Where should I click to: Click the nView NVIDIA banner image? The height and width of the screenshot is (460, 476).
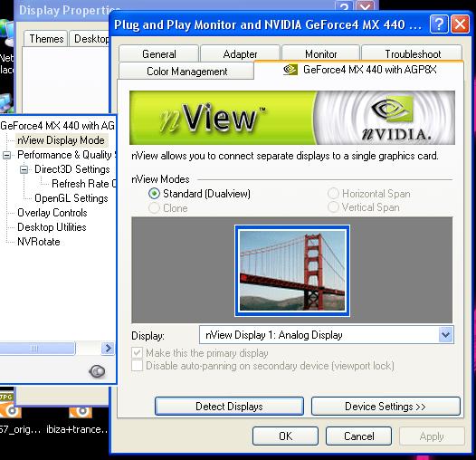tap(292, 118)
